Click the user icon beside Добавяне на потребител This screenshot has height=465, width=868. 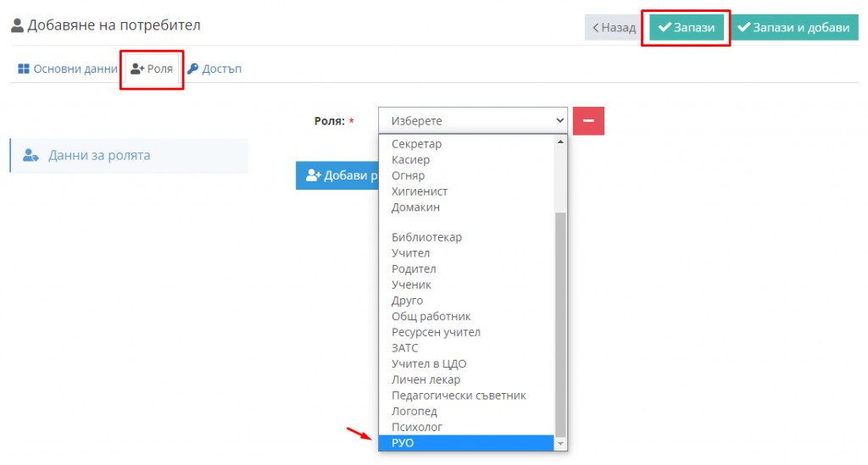17,25
